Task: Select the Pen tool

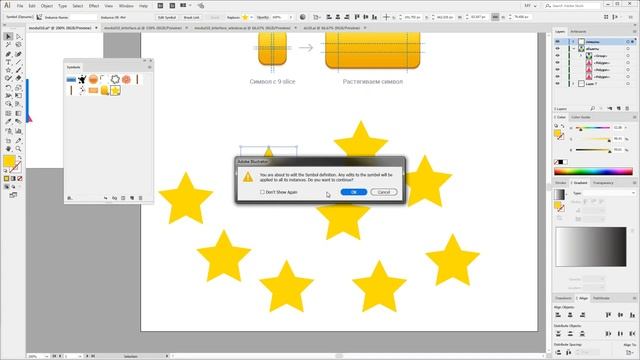Action: pyautogui.click(x=8, y=54)
